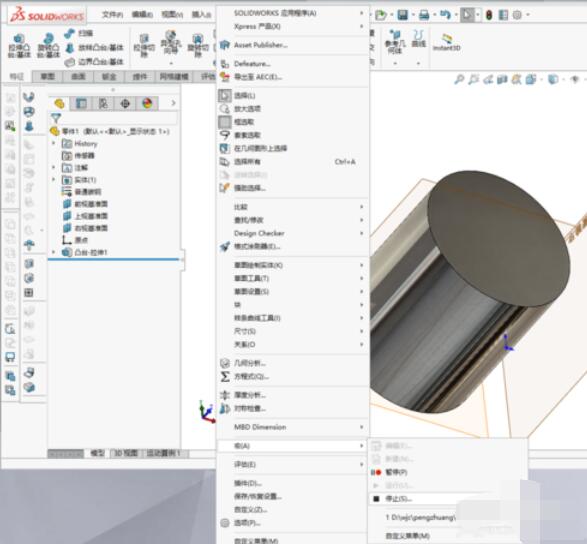587x544 pixels.
Task: Switch to the Weldments (焊件) ribbon tab
Action: [x=140, y=77]
